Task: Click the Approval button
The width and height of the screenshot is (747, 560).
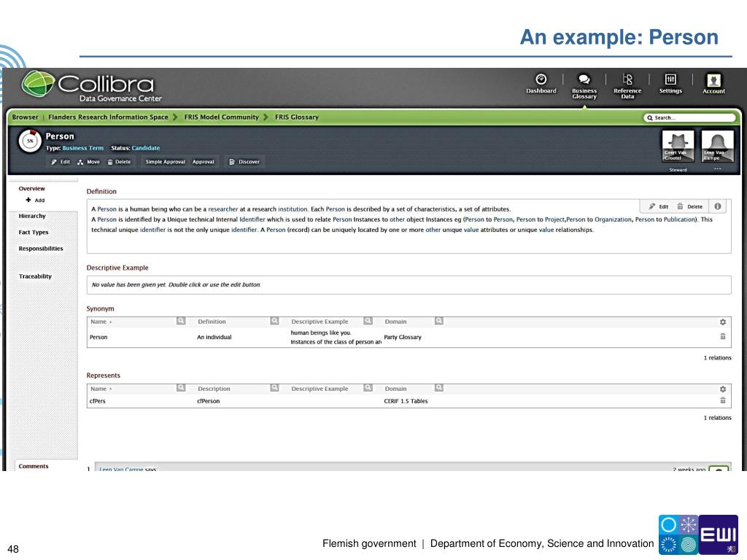Action: pyautogui.click(x=204, y=162)
